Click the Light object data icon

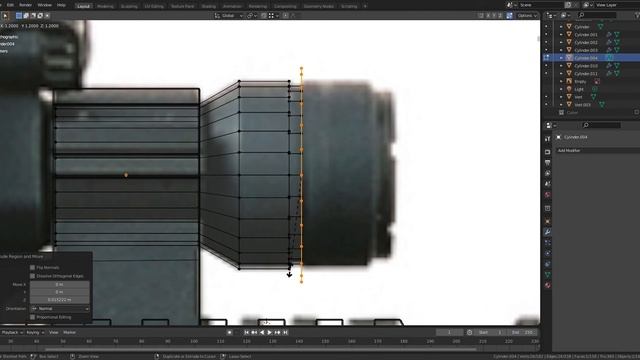pos(595,89)
